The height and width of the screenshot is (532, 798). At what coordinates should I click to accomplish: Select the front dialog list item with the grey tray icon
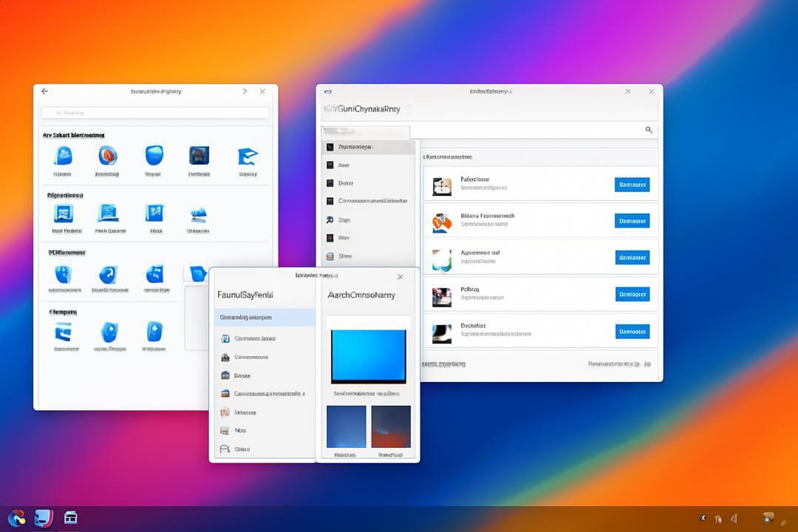coord(265,431)
